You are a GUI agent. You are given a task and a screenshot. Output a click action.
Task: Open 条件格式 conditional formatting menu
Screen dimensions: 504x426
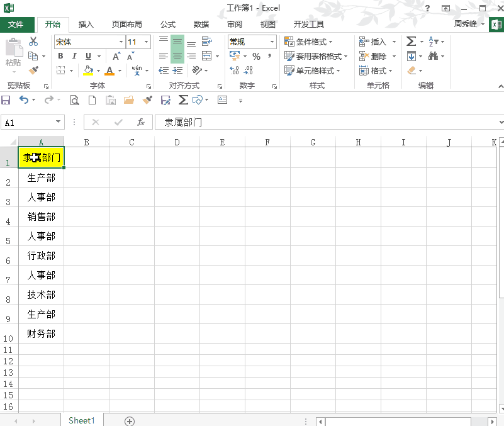point(308,42)
